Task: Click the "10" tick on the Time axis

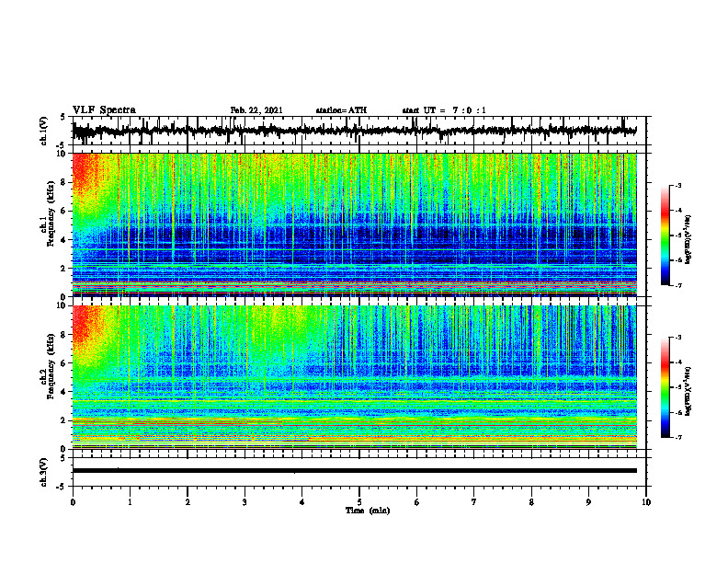Action: point(646,502)
